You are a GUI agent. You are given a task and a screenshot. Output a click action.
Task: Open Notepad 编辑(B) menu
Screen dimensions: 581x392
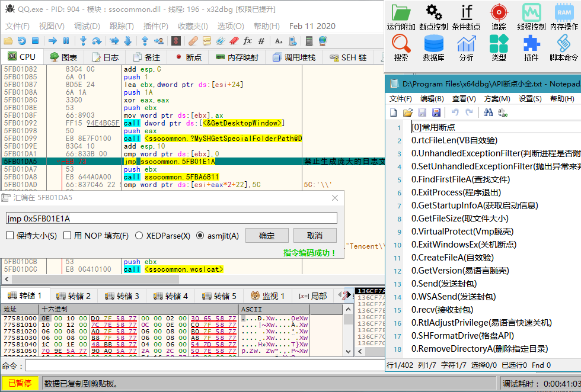[x=432, y=99]
